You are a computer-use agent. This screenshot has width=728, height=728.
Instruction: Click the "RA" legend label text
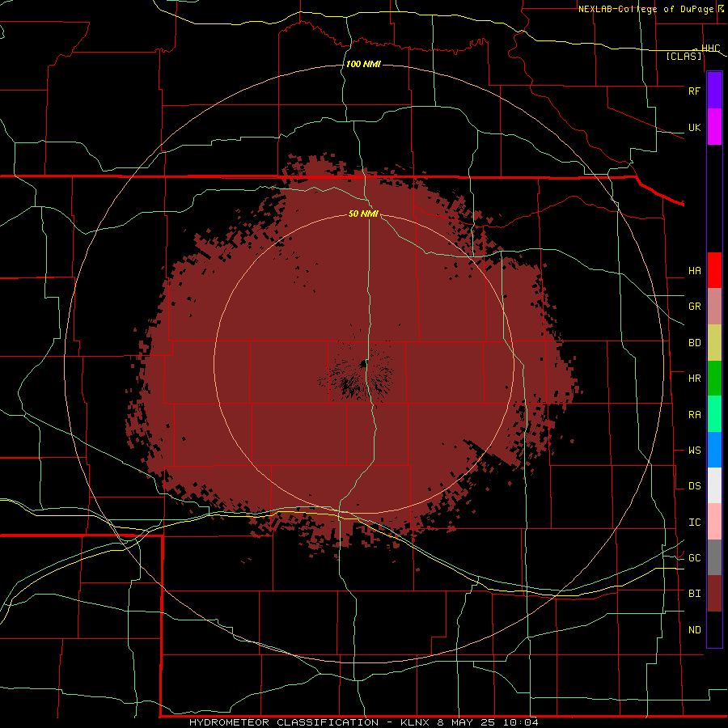coord(694,415)
